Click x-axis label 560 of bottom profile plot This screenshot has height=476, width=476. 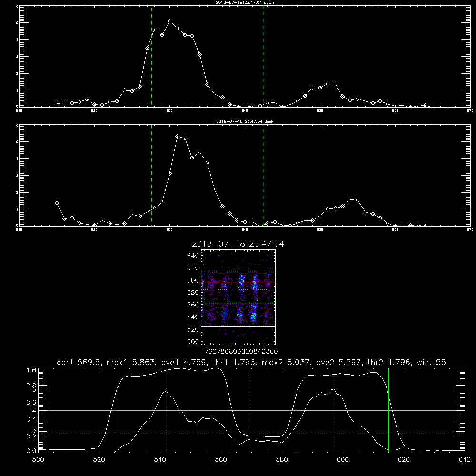point(221,460)
